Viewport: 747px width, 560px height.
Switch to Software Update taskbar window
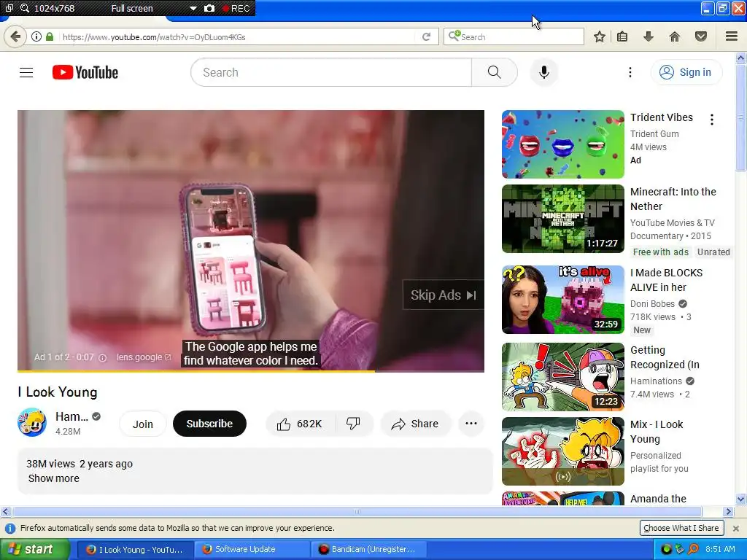point(252,550)
